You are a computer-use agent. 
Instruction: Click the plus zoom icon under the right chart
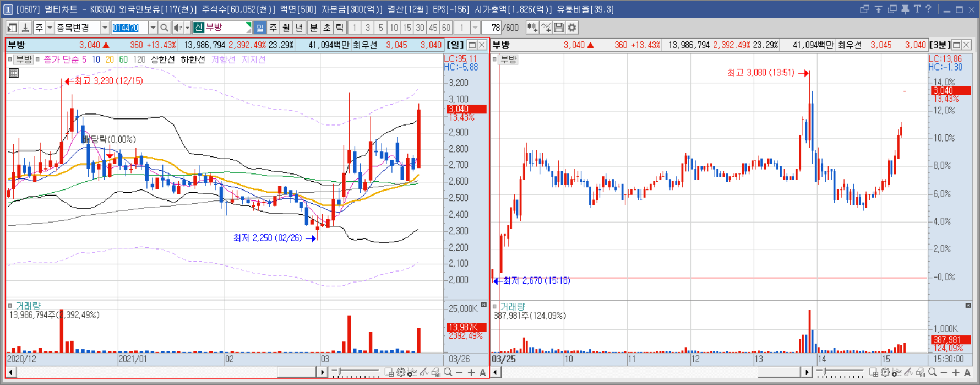coord(956,373)
